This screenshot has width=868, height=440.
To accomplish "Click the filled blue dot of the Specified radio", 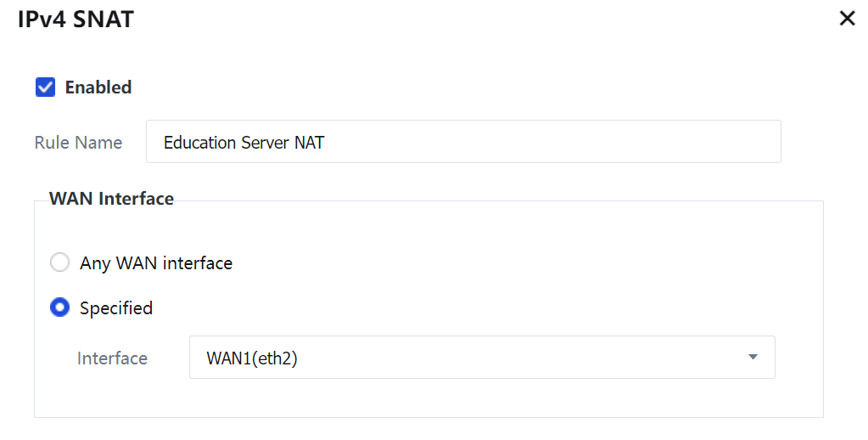I will (59, 308).
